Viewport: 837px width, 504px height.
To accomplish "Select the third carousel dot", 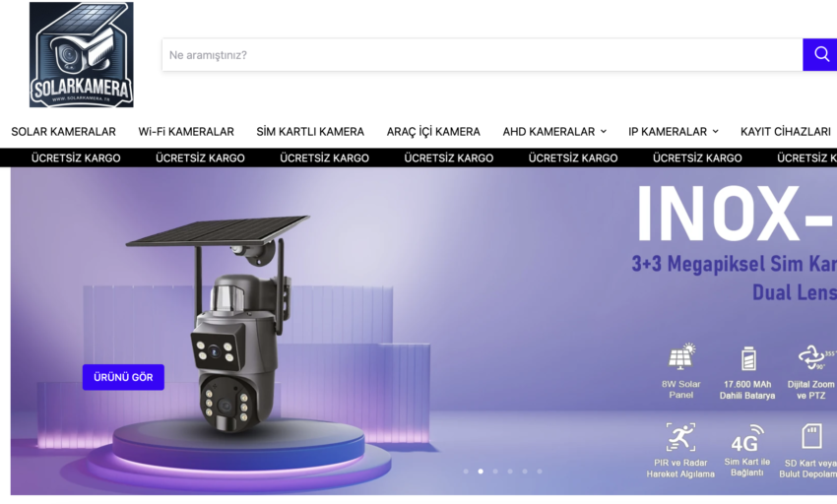I will pos(495,472).
